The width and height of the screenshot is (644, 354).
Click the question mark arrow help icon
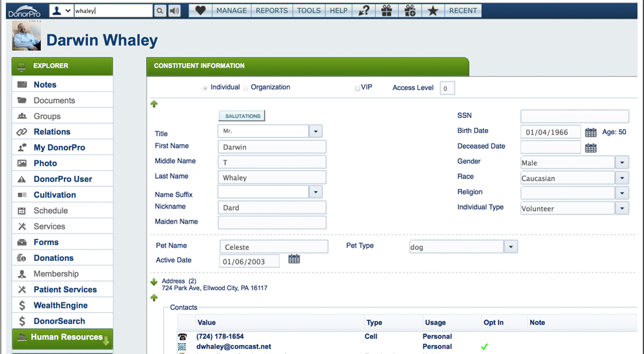[x=363, y=10]
